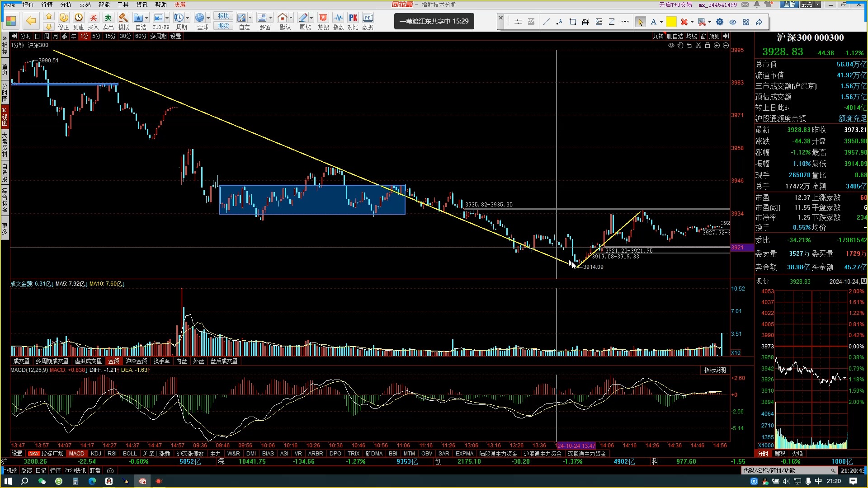
Task: Expand the 多窗 multi-window dropdown arrow
Action: click(x=271, y=18)
